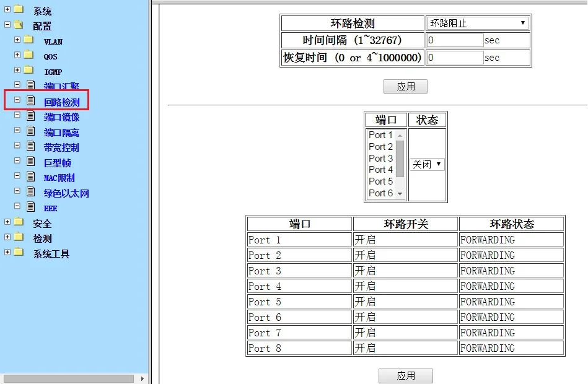Click the MAC限制 page icon

31,176
